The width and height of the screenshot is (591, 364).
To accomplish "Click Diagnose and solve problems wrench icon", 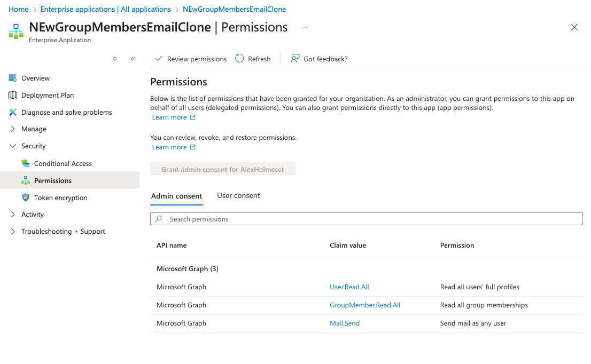I will (x=13, y=112).
